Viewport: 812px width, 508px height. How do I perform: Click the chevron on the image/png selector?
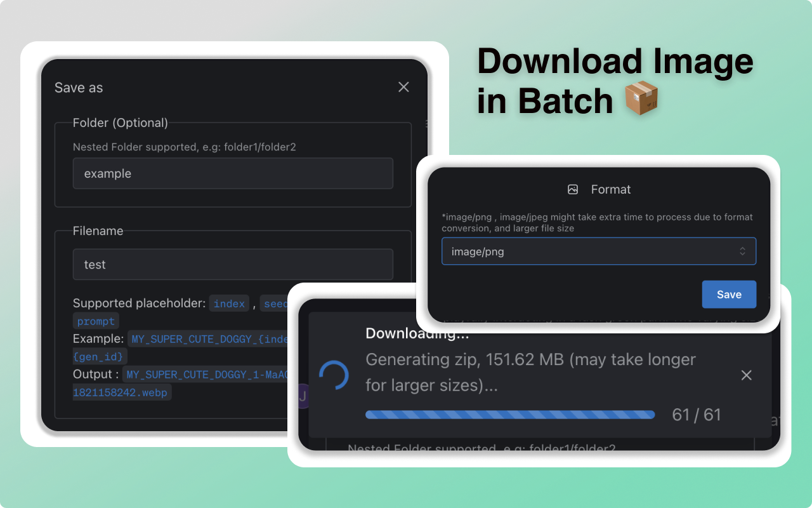pos(742,251)
